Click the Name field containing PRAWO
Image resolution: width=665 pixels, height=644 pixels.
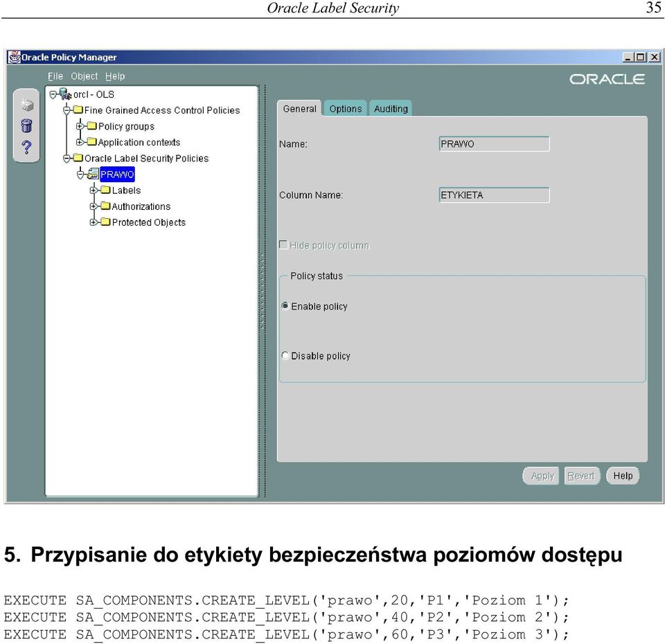click(x=494, y=144)
